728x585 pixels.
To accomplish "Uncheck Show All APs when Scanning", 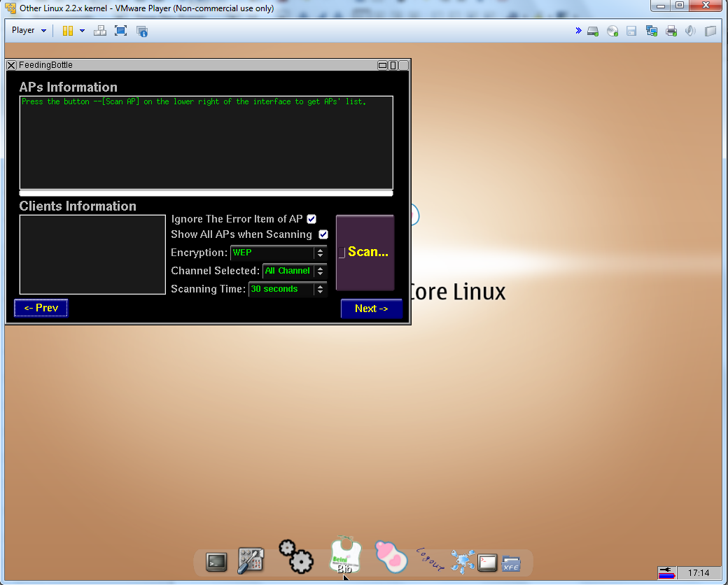I will pyautogui.click(x=323, y=234).
